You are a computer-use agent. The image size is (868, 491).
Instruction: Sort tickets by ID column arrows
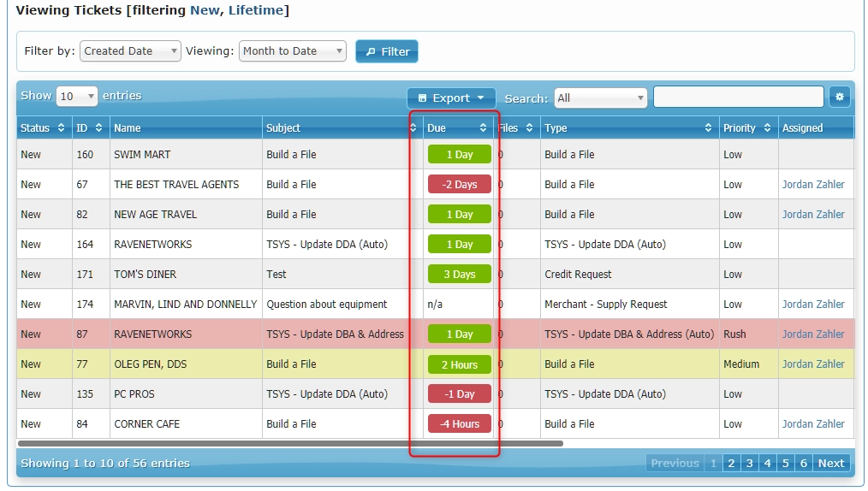(98, 128)
